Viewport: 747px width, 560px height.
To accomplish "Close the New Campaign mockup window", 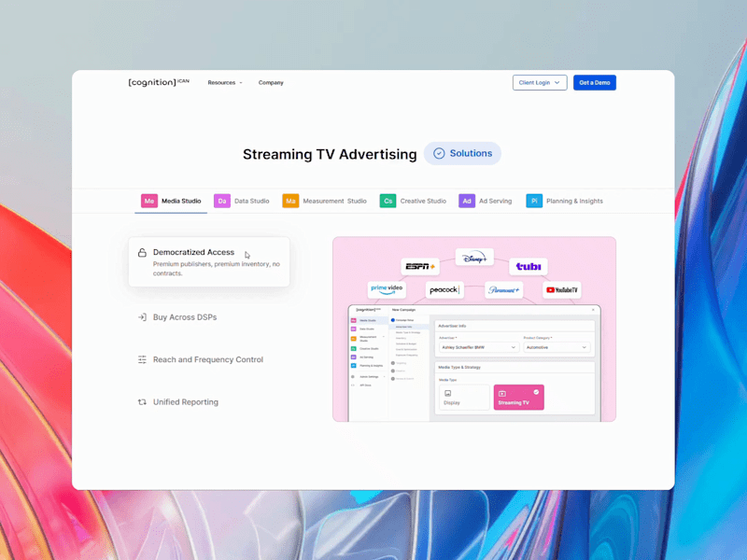I will [x=593, y=310].
